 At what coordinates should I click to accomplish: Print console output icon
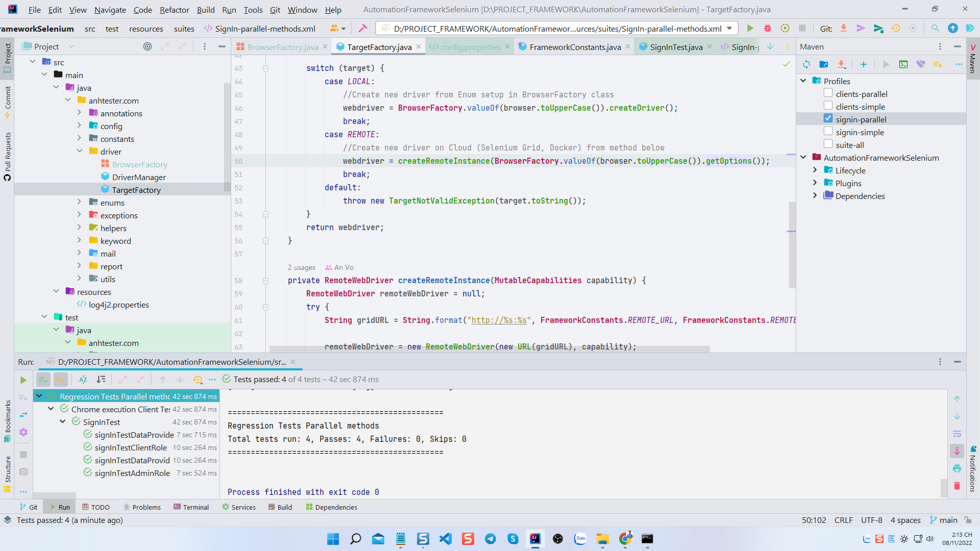point(957,468)
